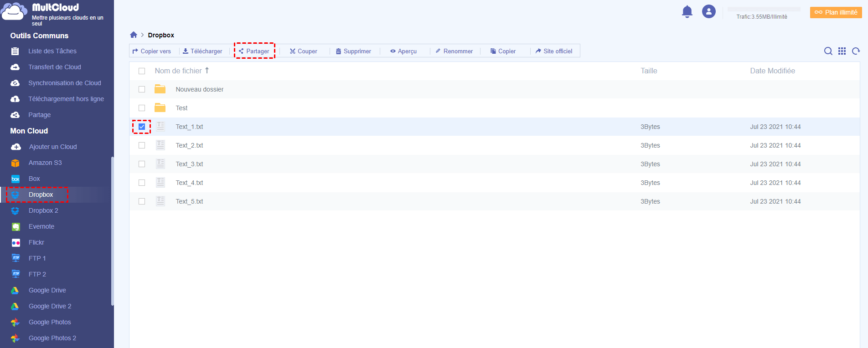This screenshot has height=348, width=868.
Task: Check the Text_2.txt checkbox
Action: point(142,145)
